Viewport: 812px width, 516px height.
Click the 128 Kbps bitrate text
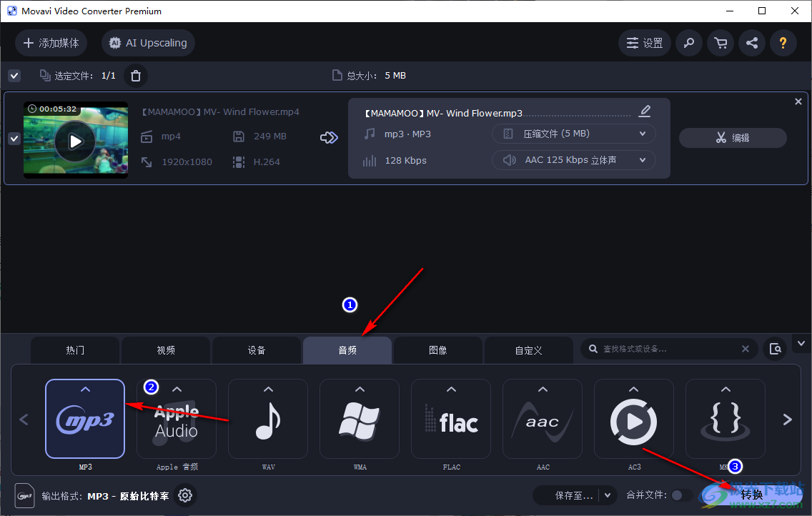tap(405, 160)
